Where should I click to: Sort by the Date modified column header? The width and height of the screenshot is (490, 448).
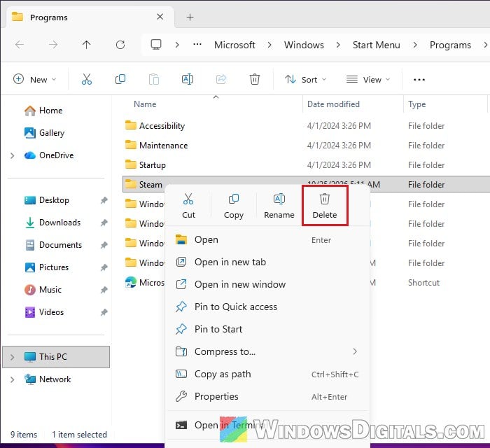333,104
